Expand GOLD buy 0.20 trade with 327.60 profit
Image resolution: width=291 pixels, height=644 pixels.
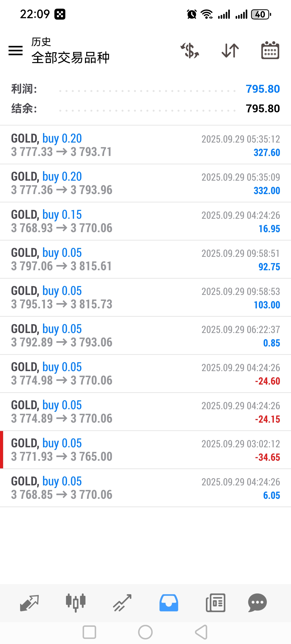click(x=145, y=145)
